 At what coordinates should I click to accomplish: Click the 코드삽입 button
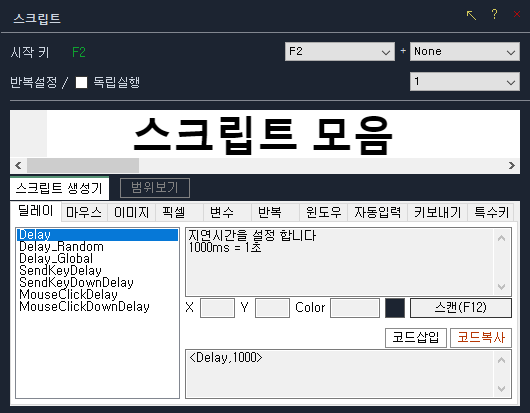[x=416, y=338]
